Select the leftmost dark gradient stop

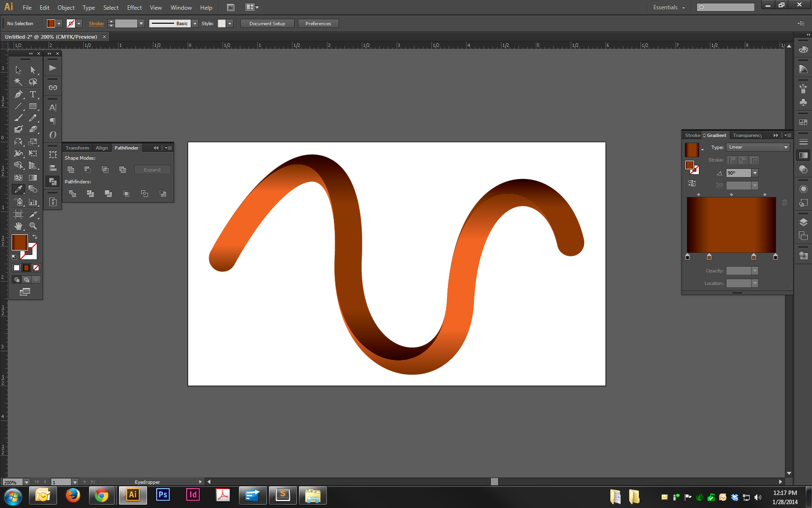tap(688, 256)
